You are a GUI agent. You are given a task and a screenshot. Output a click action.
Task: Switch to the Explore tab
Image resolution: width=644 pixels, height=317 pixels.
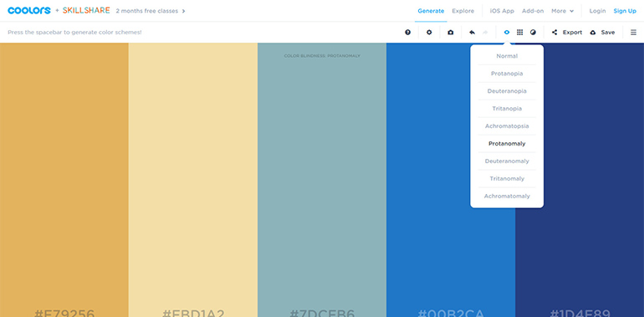click(463, 11)
